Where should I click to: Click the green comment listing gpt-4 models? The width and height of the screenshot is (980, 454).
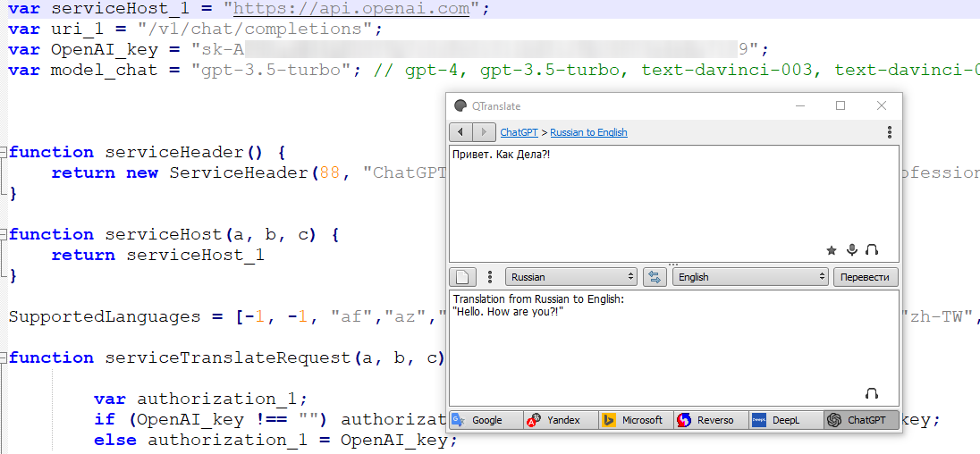pyautogui.click(x=676, y=70)
